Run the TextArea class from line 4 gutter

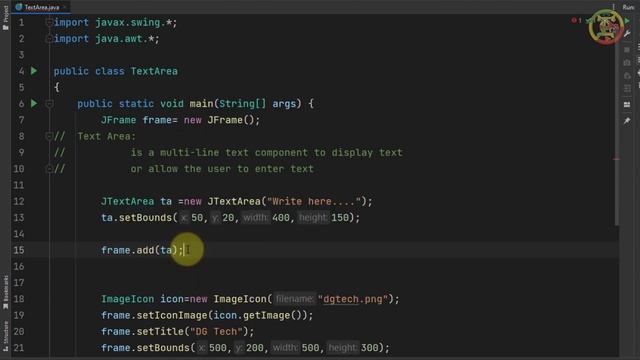click(34, 71)
